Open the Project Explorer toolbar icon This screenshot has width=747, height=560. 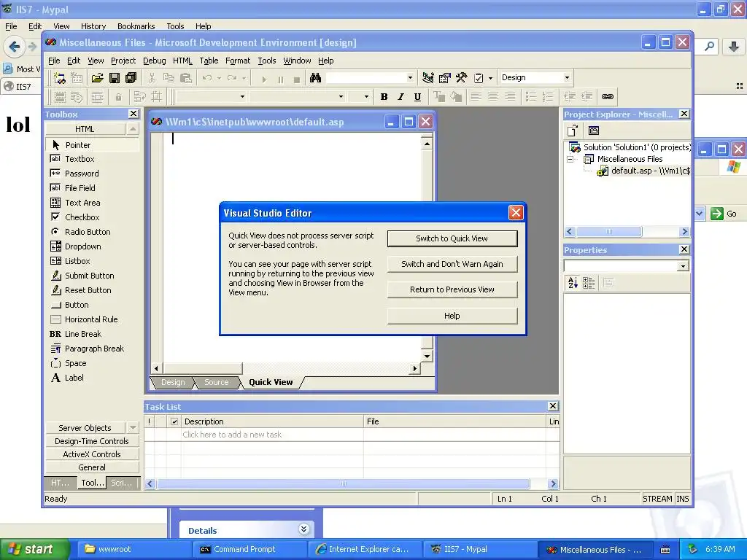(x=427, y=78)
